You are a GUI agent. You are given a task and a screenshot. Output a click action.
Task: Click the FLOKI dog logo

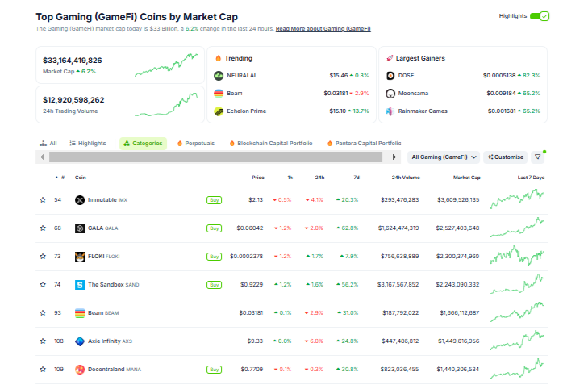80,257
